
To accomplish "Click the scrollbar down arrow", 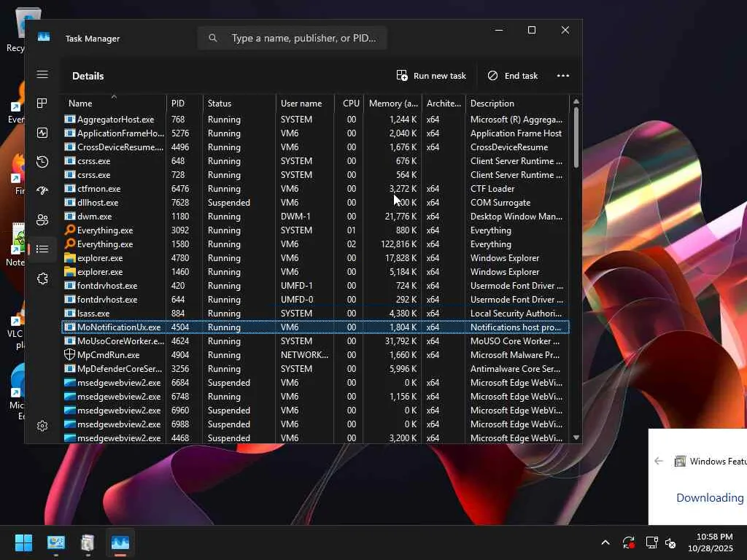I will tap(576, 437).
